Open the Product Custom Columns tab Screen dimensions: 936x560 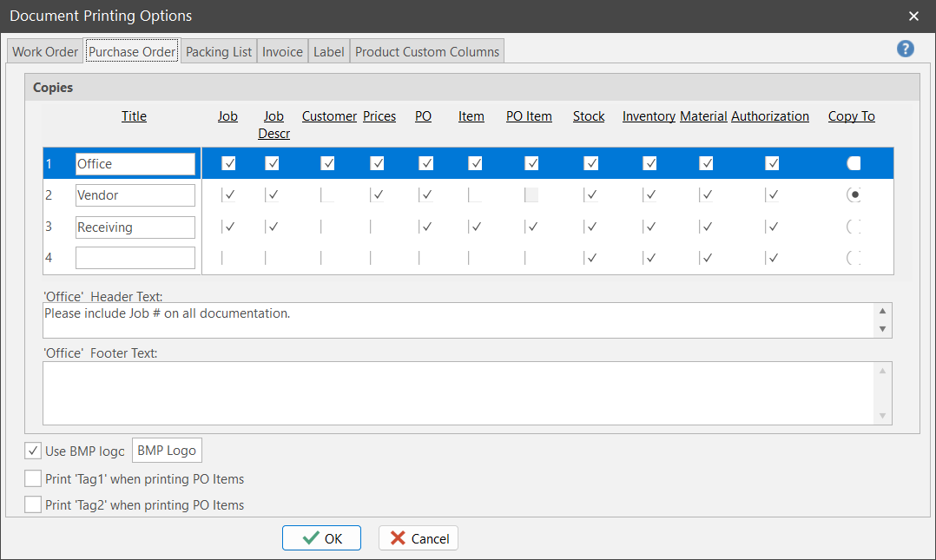click(427, 51)
